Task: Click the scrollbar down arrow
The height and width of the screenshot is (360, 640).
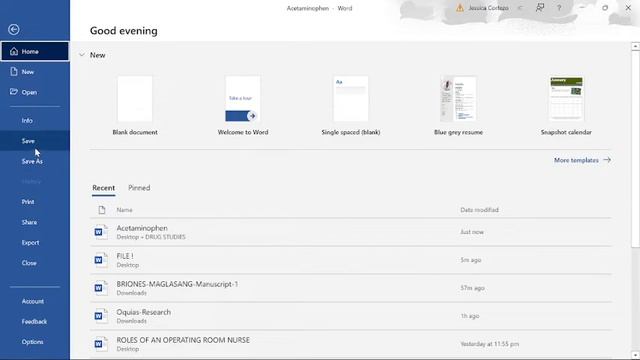Action: (635, 355)
